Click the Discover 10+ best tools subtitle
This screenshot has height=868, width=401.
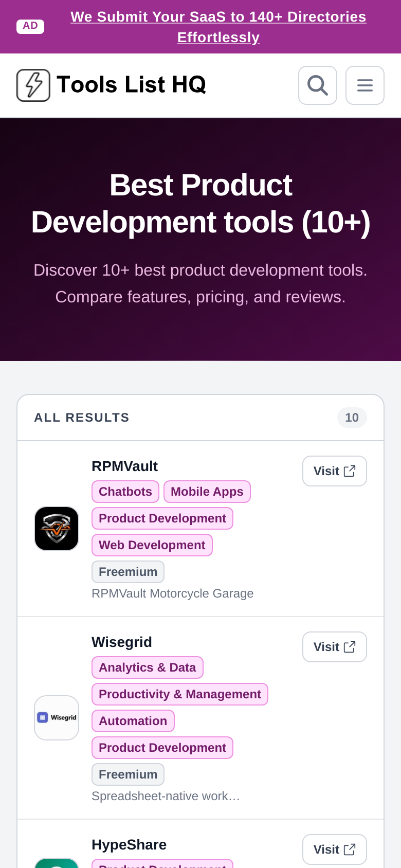pyautogui.click(x=200, y=283)
